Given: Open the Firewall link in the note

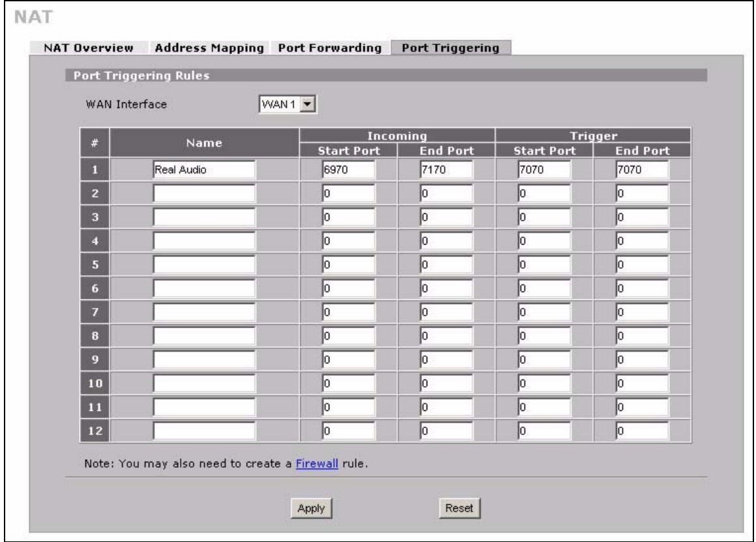Looking at the screenshot, I should 317,463.
